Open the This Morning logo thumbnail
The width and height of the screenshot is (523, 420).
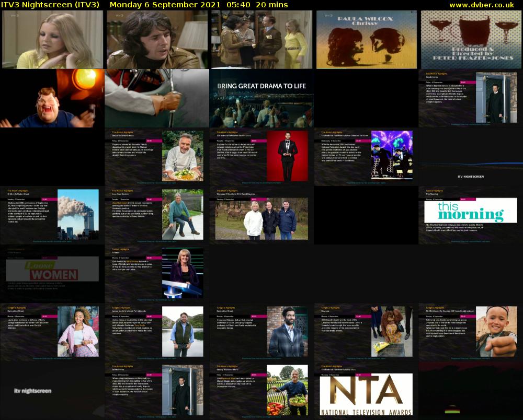pyautogui.click(x=471, y=215)
